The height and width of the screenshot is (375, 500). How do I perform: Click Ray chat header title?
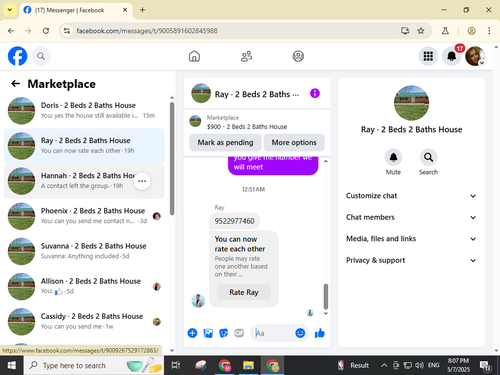[257, 94]
